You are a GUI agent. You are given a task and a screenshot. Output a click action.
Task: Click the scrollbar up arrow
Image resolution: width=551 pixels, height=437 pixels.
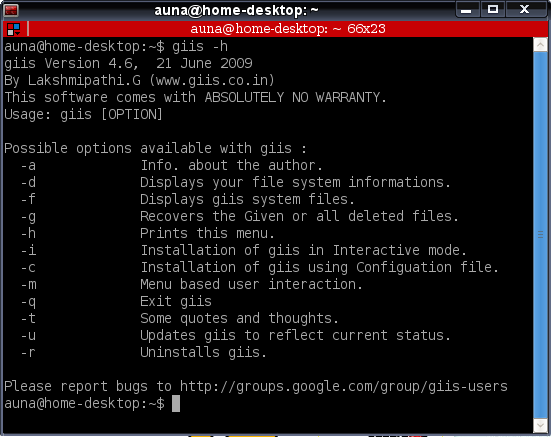[540, 45]
